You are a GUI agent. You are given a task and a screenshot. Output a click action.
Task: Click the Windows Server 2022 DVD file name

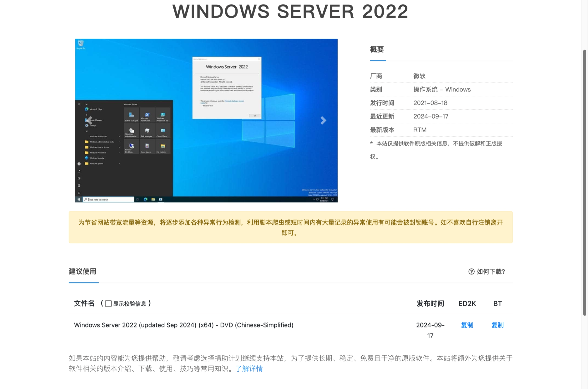pos(183,325)
